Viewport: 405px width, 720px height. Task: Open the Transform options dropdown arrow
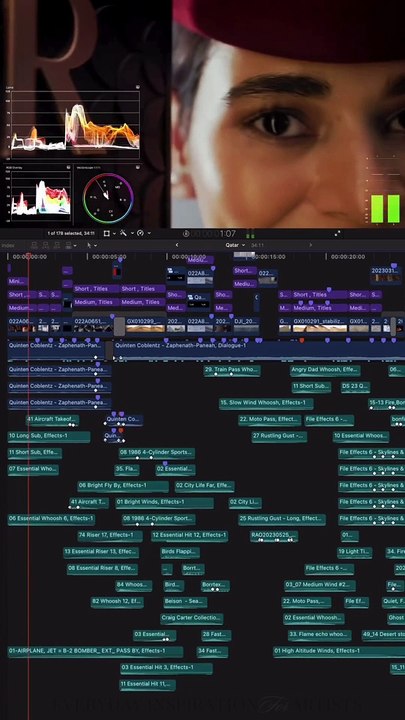coord(114,233)
